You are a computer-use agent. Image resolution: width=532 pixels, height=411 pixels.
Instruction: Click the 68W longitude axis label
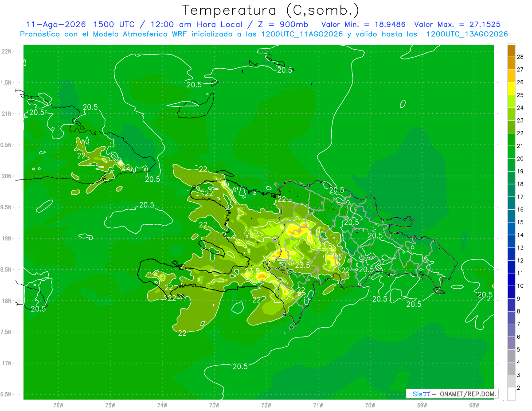tap(474, 405)
